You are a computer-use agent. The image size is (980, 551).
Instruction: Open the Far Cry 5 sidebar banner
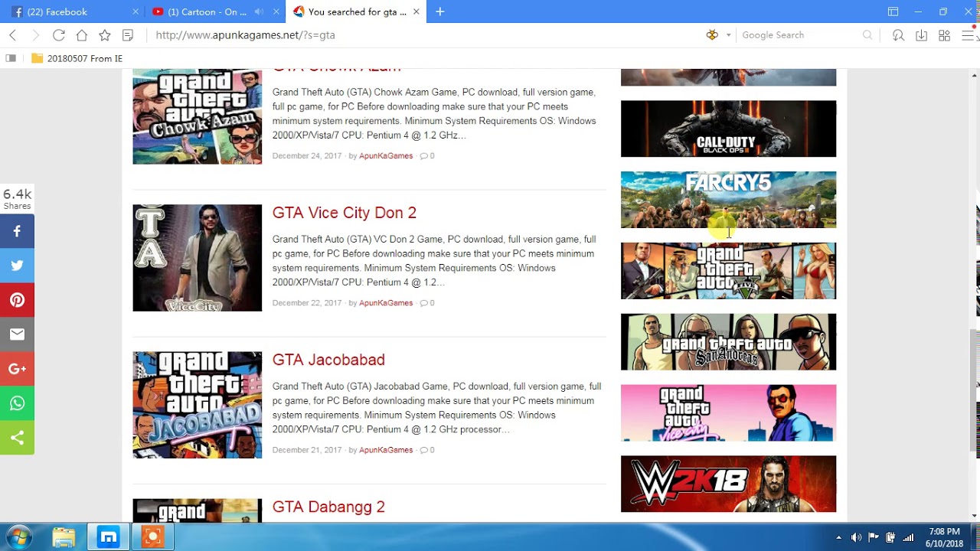[728, 200]
